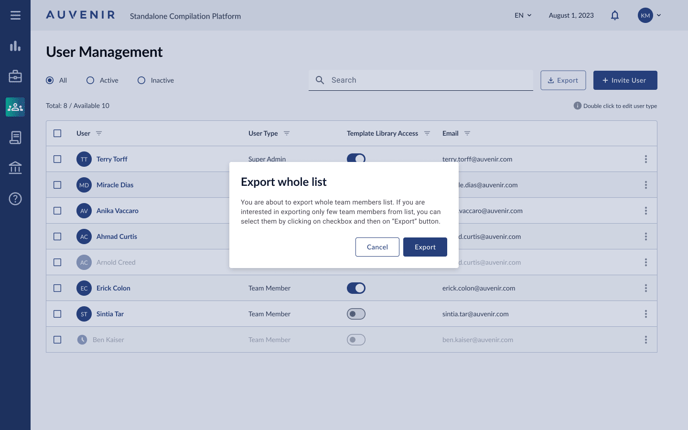Confirm Export in the dialog

coord(425,247)
